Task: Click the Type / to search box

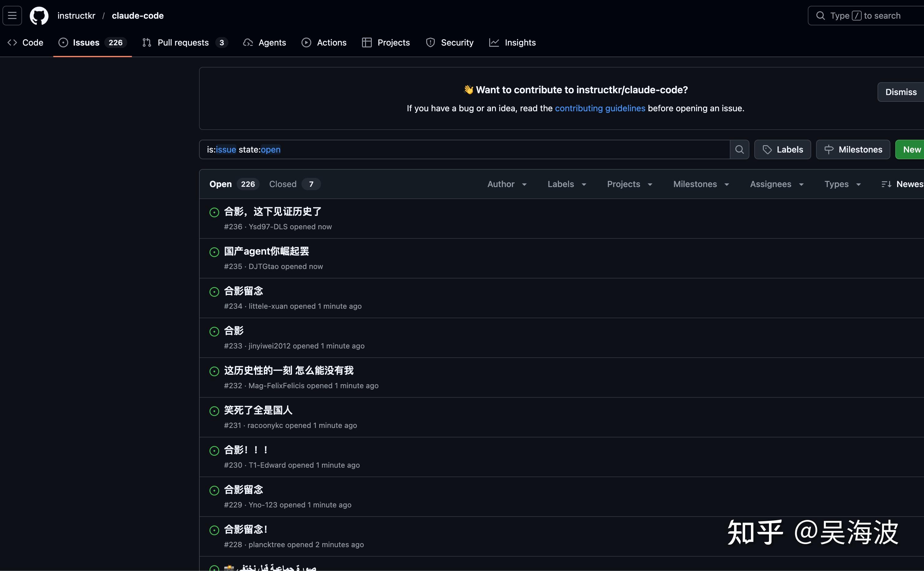Action: (x=866, y=16)
